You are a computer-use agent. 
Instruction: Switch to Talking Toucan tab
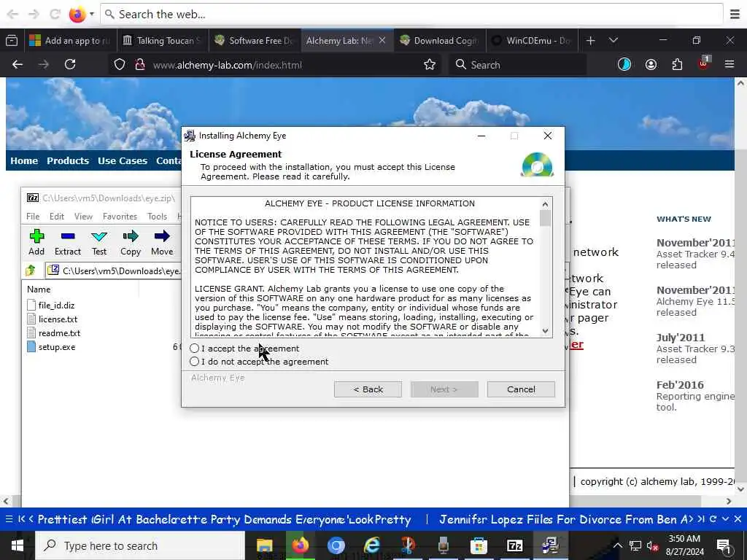pos(161,41)
